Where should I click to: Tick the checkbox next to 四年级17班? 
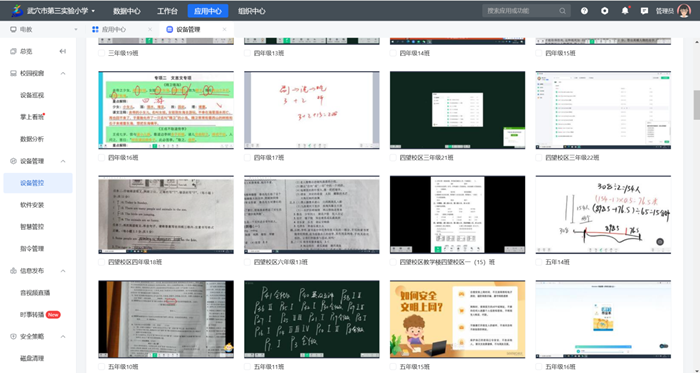[x=247, y=157]
